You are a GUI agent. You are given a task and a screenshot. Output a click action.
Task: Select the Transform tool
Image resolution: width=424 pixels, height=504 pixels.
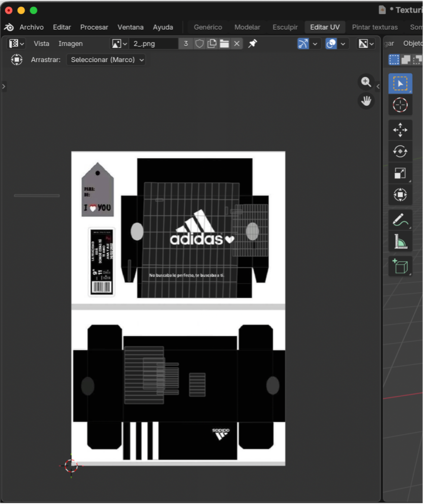[400, 195]
